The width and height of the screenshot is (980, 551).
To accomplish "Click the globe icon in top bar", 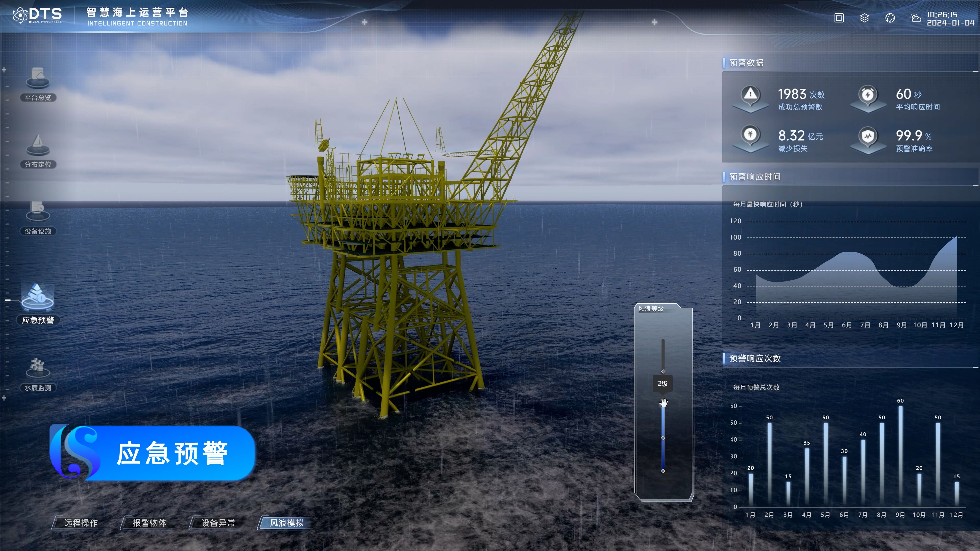I will [x=890, y=18].
